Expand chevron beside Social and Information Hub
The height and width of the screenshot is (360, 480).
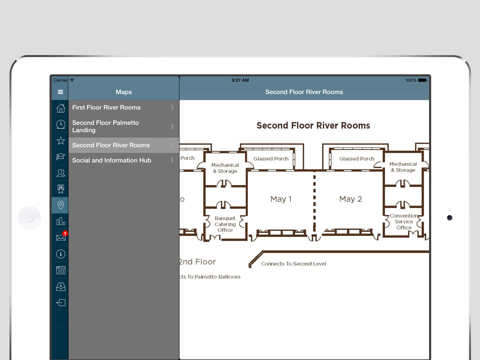point(172,160)
